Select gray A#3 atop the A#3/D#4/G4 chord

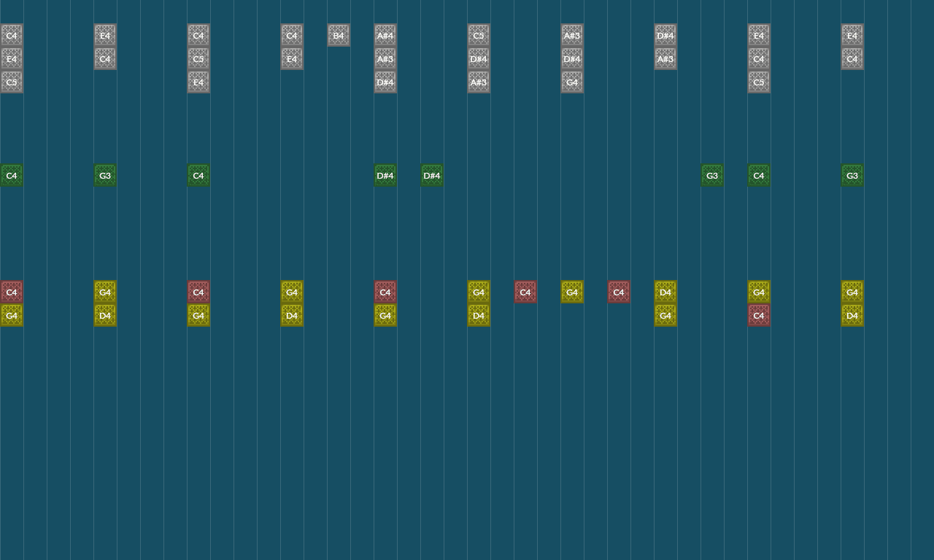coord(572,35)
